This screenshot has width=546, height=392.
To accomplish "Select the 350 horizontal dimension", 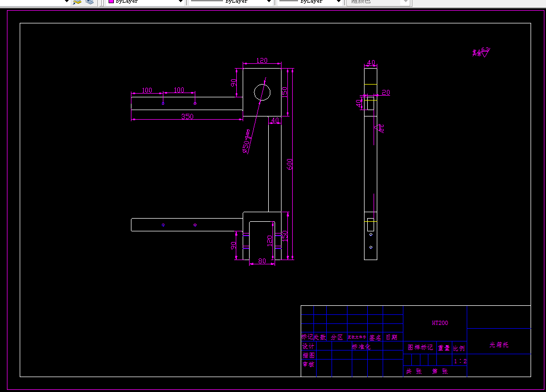I will pyautogui.click(x=187, y=116).
